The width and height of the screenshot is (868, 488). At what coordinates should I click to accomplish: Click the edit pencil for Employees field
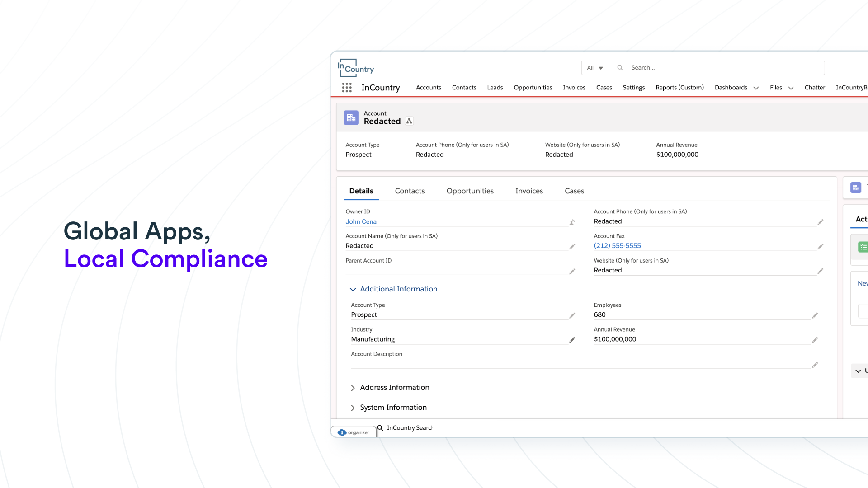(x=815, y=316)
